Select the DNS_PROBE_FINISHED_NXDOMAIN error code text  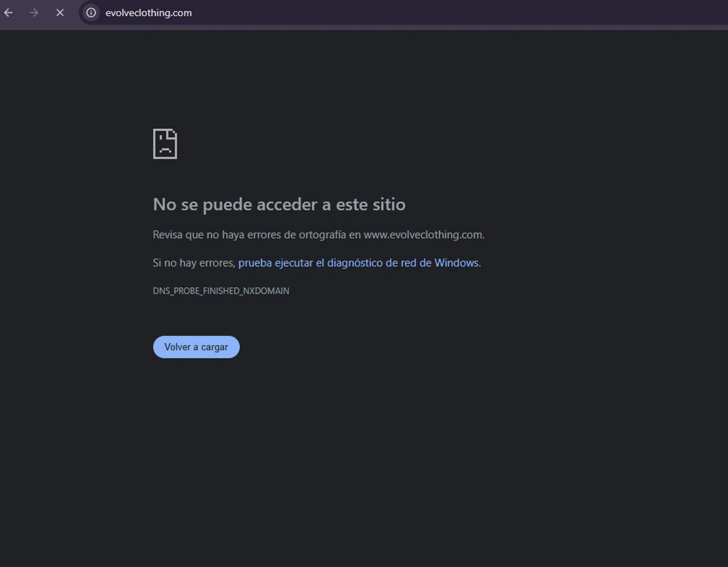click(221, 291)
